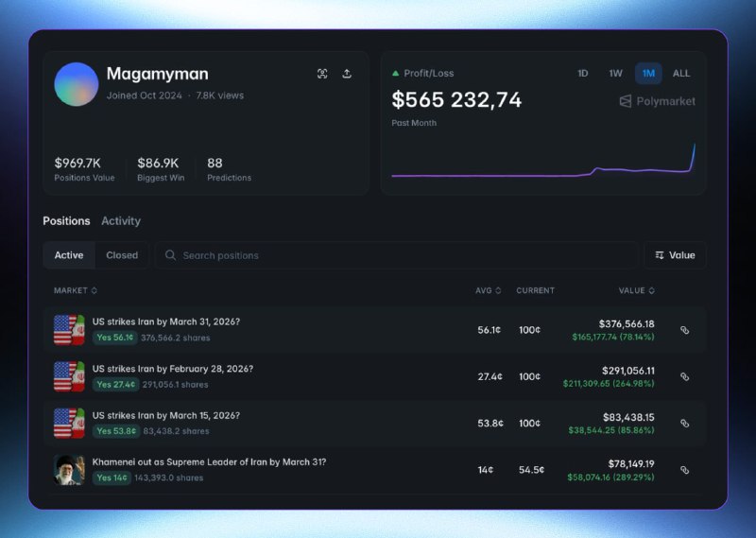This screenshot has height=538, width=756.
Task: Copy link for February 28 Iran strike position
Action: pos(685,376)
